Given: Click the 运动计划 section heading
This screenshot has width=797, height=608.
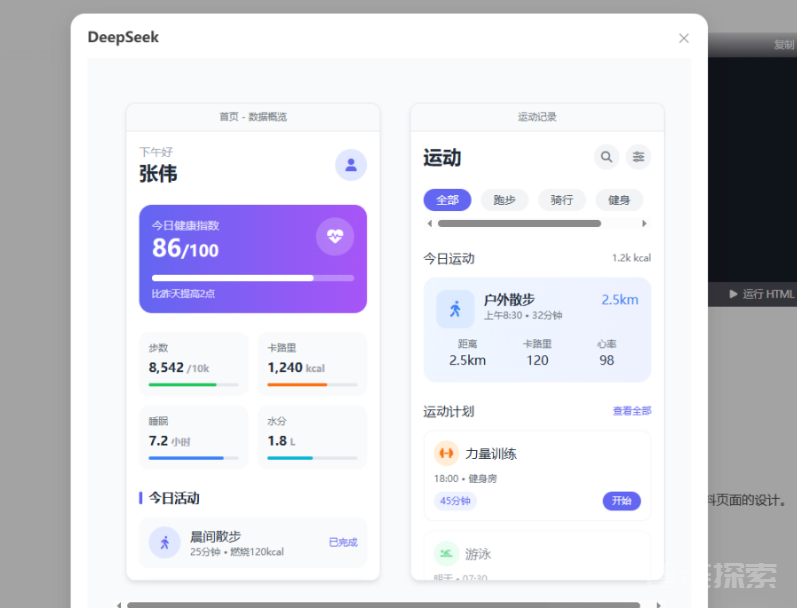Looking at the screenshot, I should 449,411.
